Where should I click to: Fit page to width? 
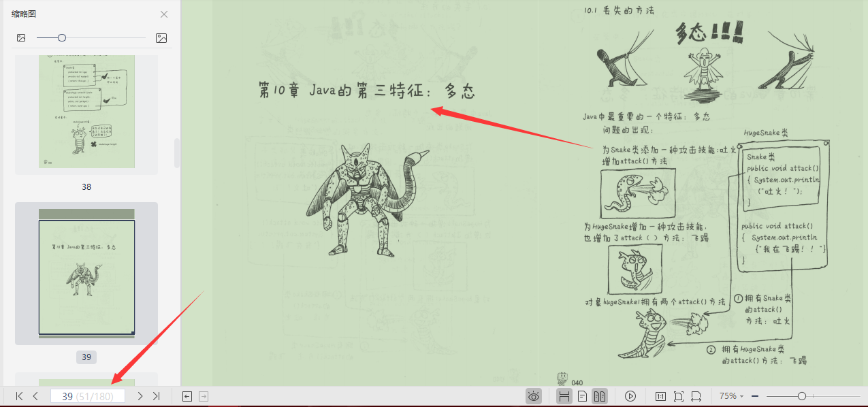coord(696,396)
